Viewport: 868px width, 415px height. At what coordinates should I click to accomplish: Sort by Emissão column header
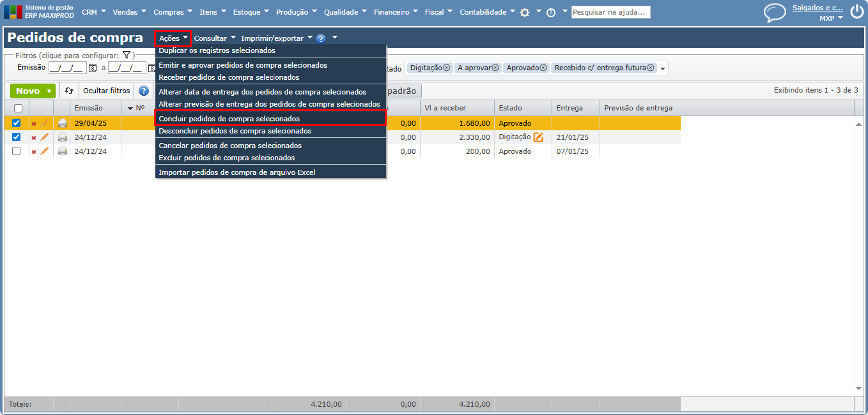click(95, 108)
